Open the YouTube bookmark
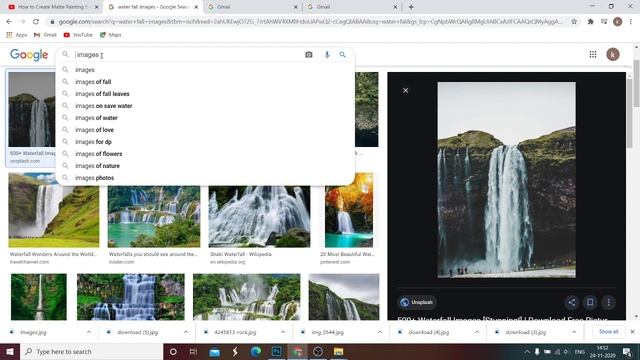640x360 pixels. tap(78, 35)
